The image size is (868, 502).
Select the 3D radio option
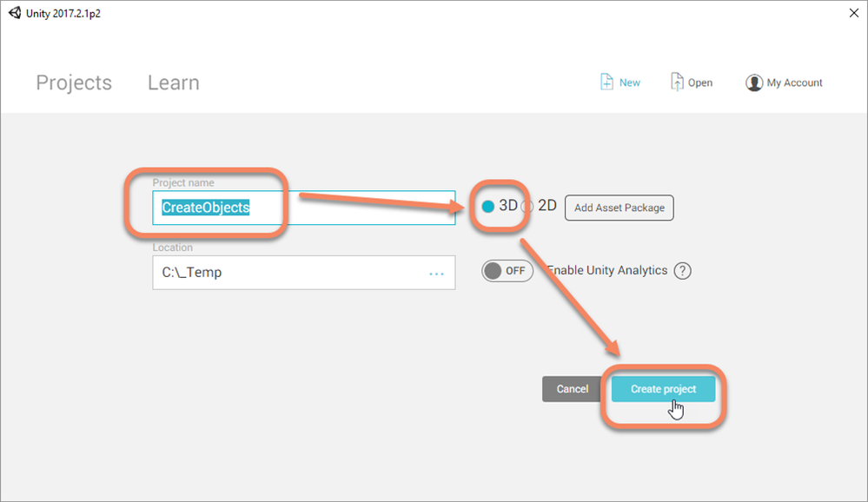coord(487,207)
